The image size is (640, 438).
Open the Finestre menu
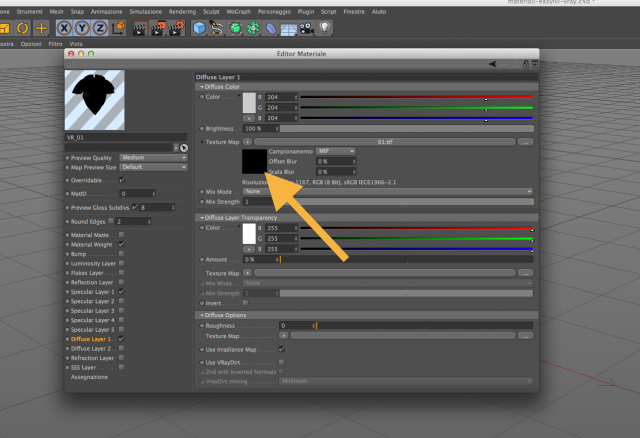click(x=354, y=11)
